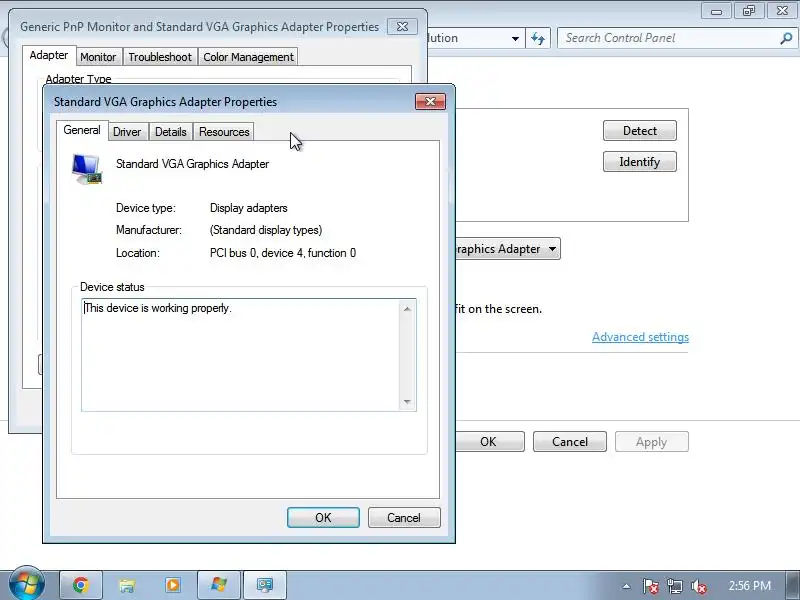Expand the address bar history dropdown
800x600 pixels.
(x=515, y=38)
